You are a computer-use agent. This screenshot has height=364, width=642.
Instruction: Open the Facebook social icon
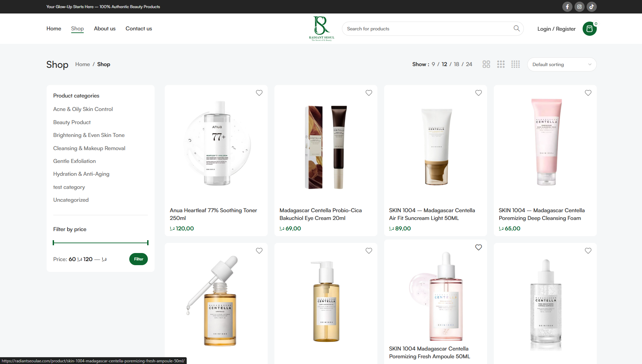[567, 7]
